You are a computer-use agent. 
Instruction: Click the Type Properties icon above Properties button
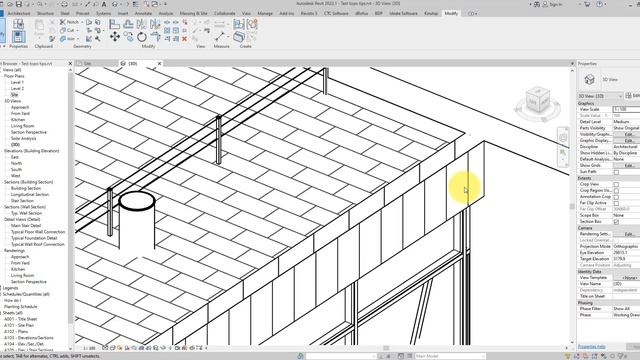[18, 24]
